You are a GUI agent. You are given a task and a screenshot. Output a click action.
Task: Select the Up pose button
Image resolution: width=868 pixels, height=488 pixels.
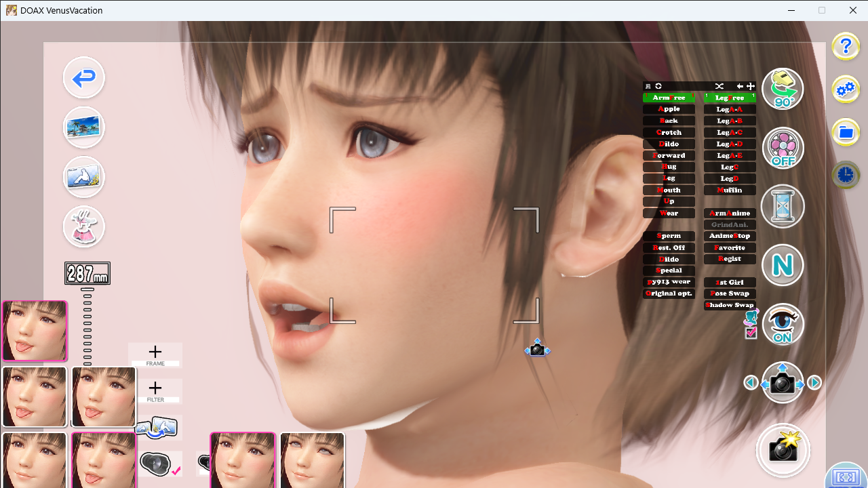(x=669, y=201)
